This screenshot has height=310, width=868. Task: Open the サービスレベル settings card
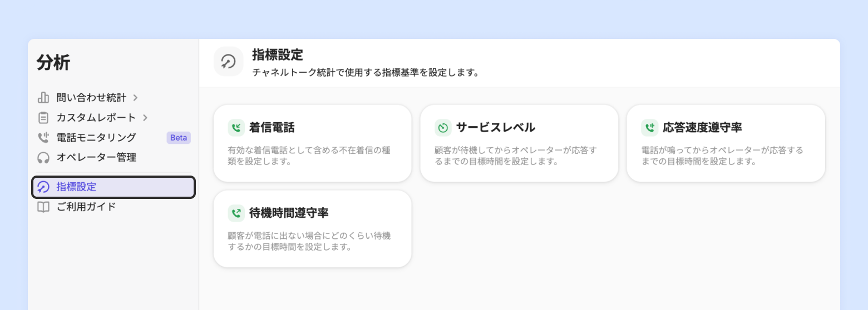[519, 143]
